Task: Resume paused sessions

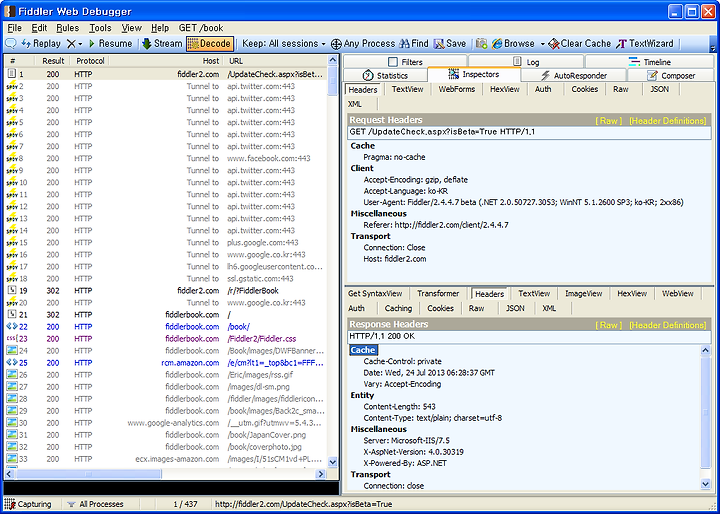Action: (x=110, y=44)
